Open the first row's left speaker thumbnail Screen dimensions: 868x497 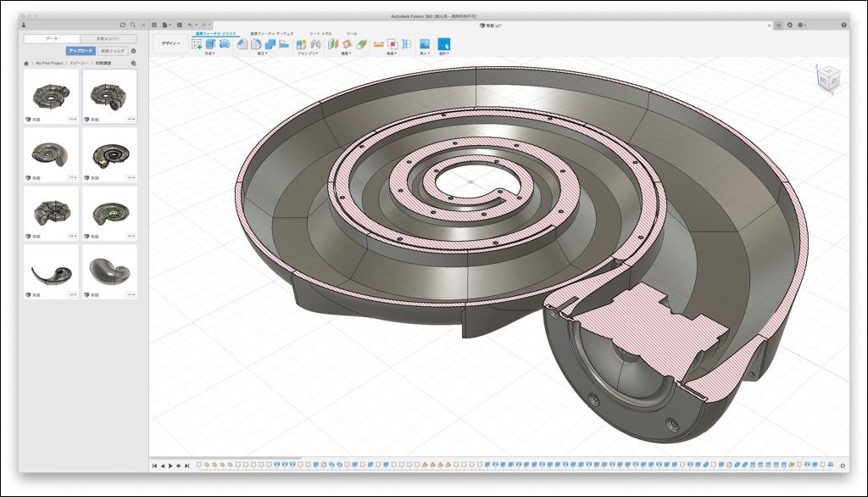(52, 97)
